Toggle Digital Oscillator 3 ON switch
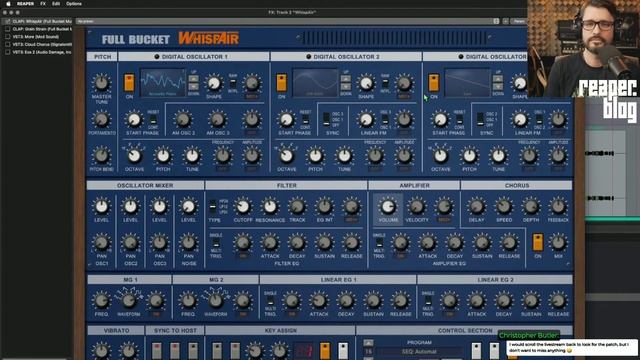This screenshot has height=360, width=640. 434,83
